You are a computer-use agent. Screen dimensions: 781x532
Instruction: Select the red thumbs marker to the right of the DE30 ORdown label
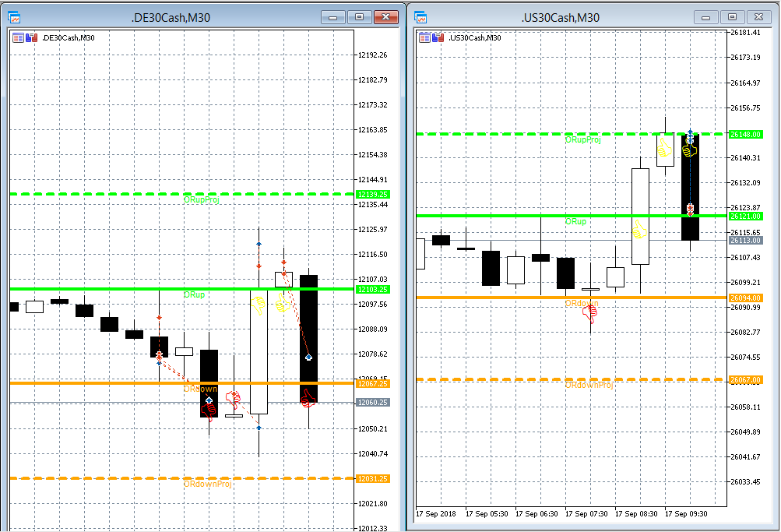coord(233,400)
